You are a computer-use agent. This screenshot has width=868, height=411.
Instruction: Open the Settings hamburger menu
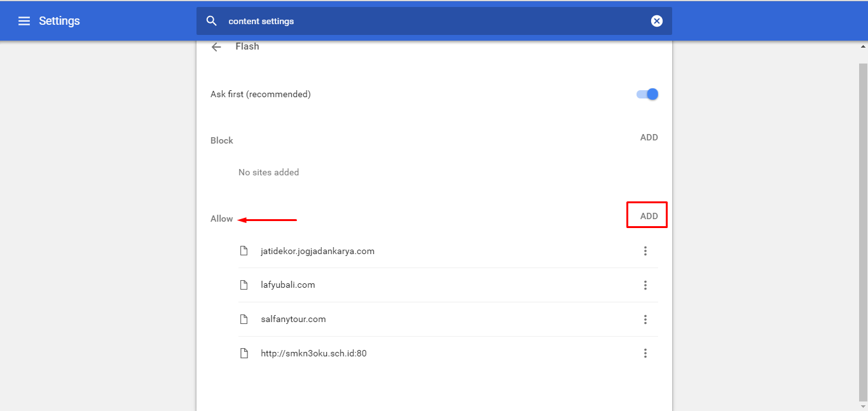point(24,21)
